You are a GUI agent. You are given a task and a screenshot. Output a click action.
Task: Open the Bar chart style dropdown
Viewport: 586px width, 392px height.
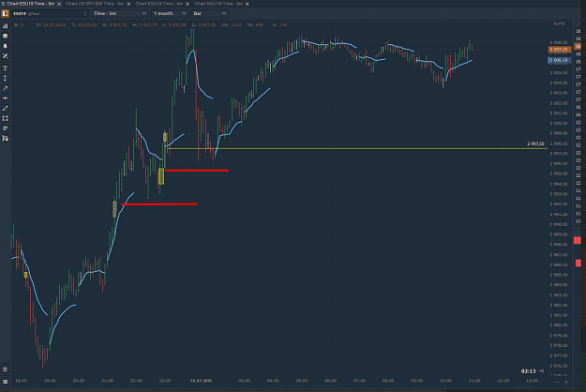click(210, 13)
